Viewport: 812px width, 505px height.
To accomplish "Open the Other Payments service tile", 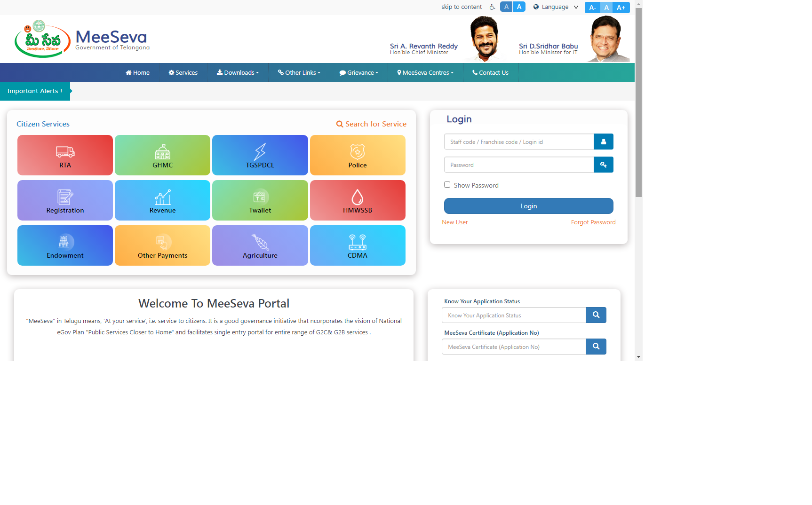I will point(162,245).
